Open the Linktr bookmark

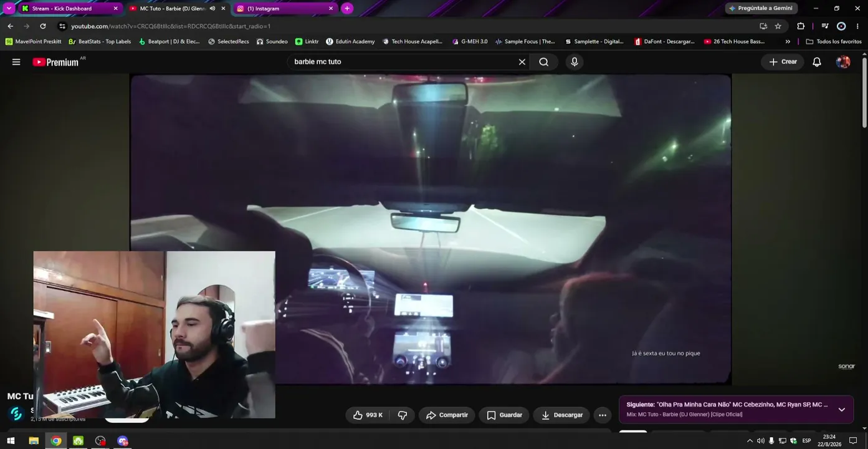coord(307,42)
